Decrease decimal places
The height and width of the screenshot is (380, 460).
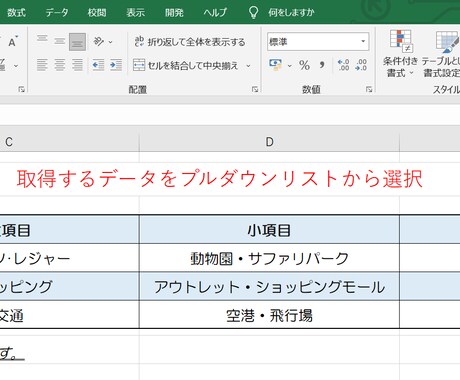pyautogui.click(x=361, y=65)
